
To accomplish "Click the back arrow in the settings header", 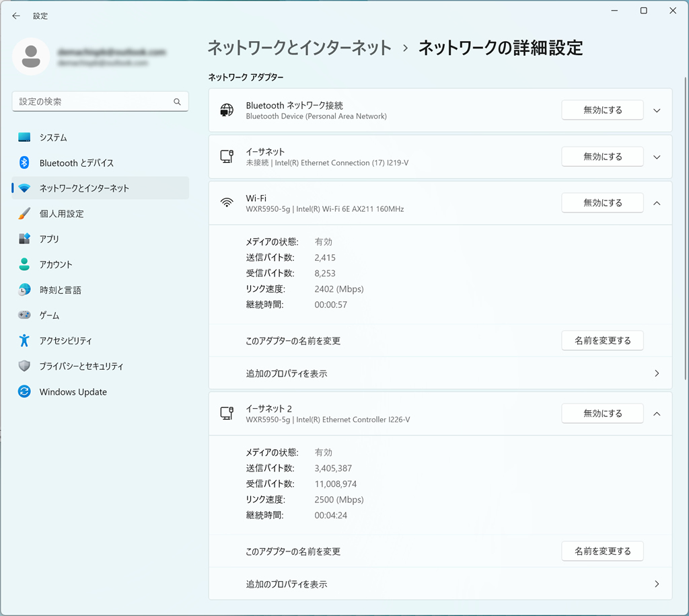I will [x=16, y=16].
